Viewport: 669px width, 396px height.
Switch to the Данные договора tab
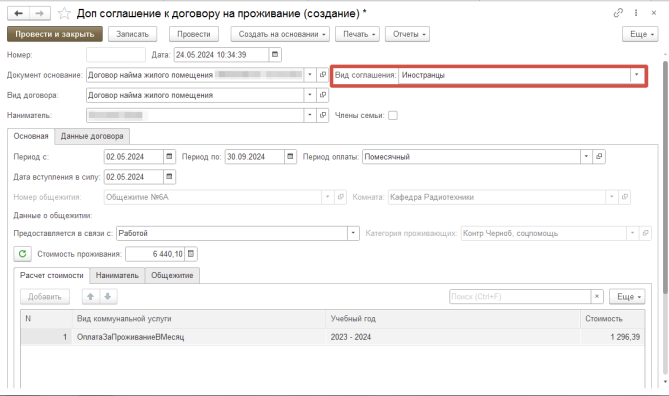pos(92,136)
